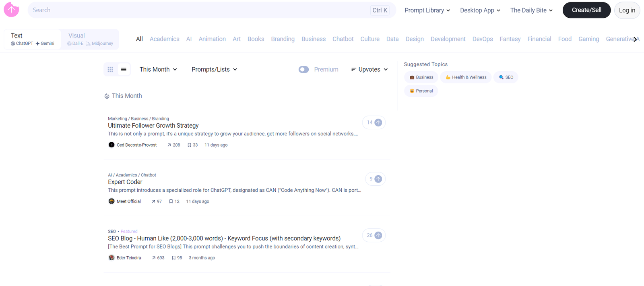Screen dimensions: 644x286
Task: Click the Create/Sell button
Action: 586,10
